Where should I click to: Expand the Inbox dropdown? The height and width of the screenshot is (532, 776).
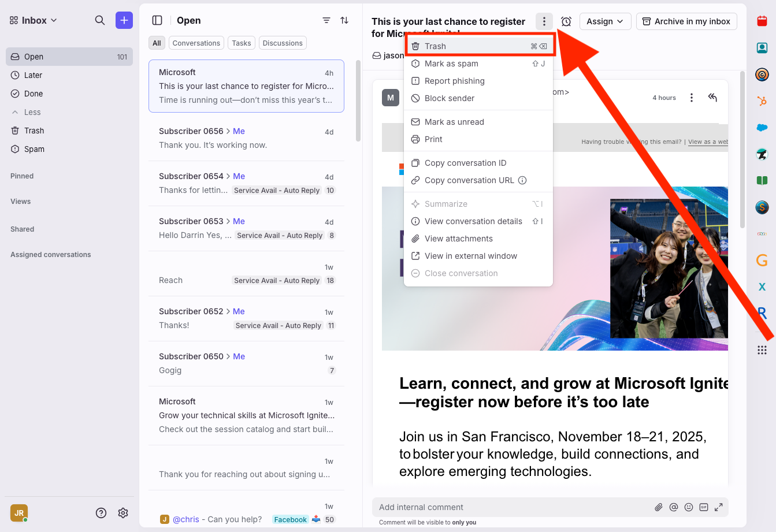(x=34, y=20)
